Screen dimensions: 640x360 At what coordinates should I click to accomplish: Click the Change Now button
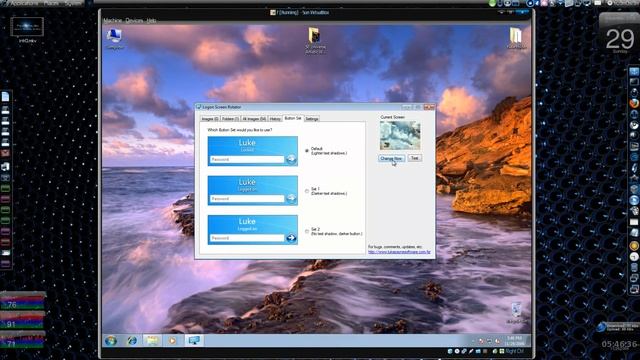[391, 158]
